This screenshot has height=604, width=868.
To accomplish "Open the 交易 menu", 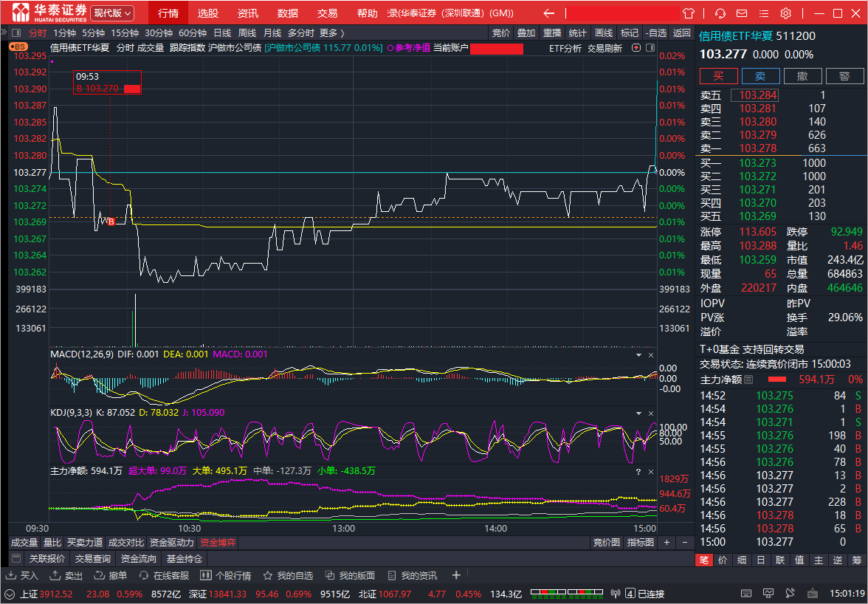I will [x=327, y=13].
